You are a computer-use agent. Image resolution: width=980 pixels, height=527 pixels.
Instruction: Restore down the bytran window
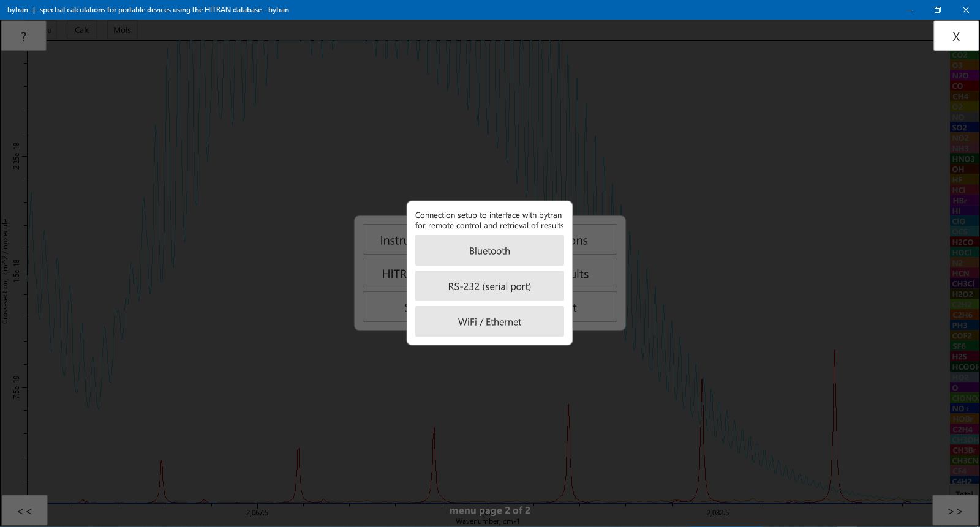pyautogui.click(x=938, y=10)
